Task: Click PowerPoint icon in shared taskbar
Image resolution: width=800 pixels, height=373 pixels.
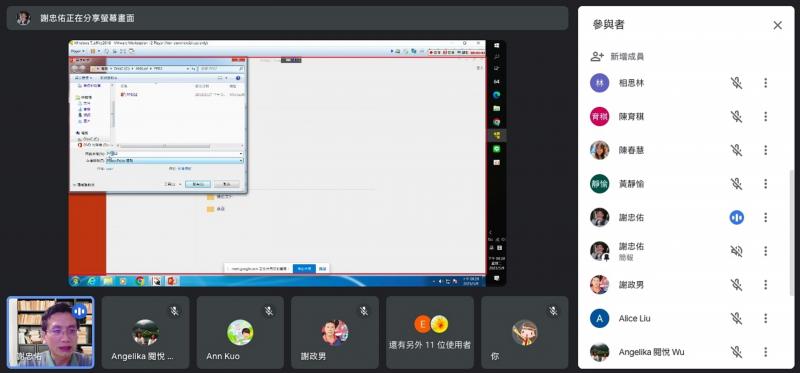Action: [171, 281]
